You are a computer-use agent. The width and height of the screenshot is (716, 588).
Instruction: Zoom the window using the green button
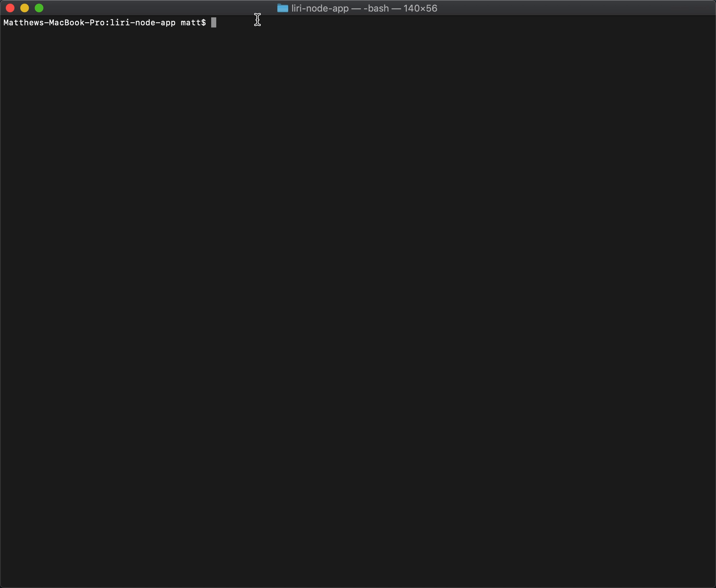39,8
